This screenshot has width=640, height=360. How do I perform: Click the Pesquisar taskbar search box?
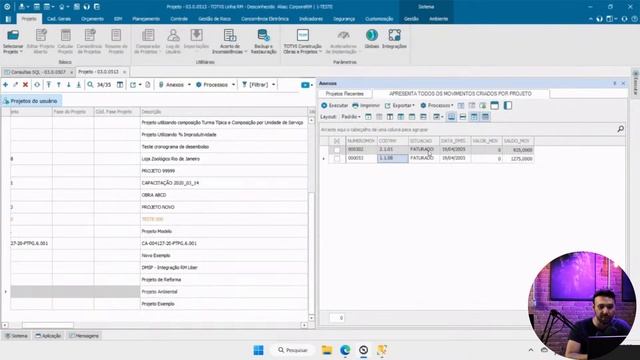click(x=293, y=350)
